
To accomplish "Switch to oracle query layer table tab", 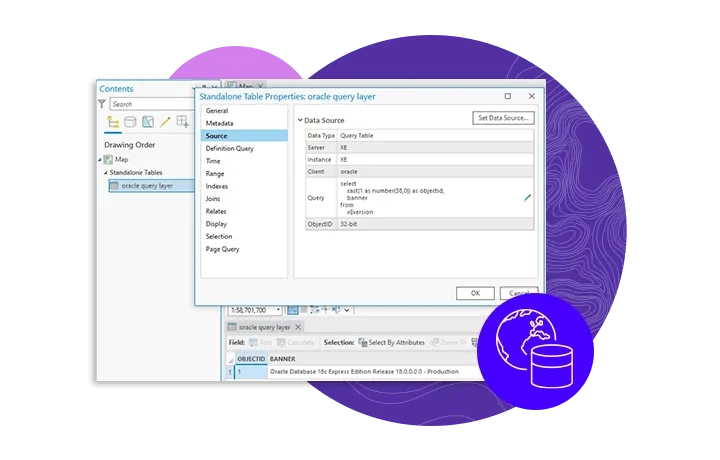I will (x=264, y=327).
